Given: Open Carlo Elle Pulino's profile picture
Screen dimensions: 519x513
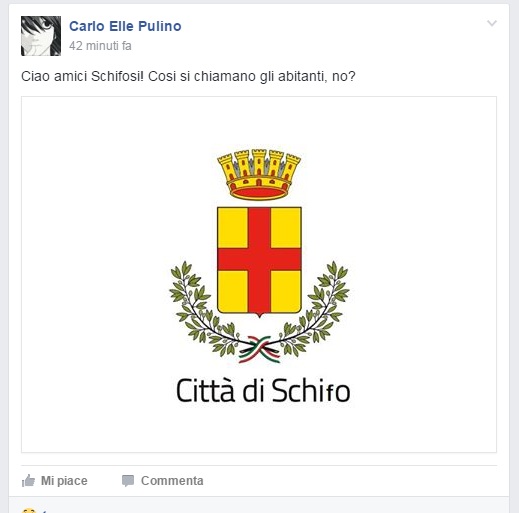Looking at the screenshot, I should [41, 36].
